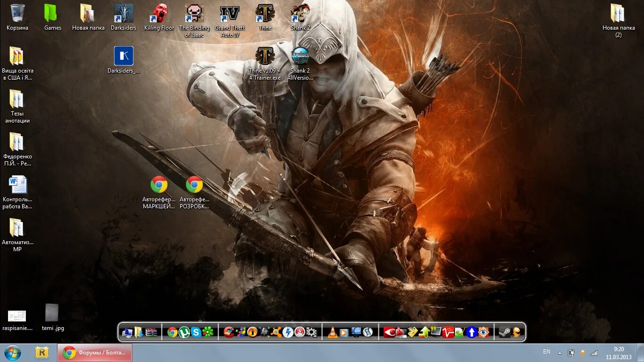This screenshot has width=644, height=362.
Task: Click the gear settings icon in dock
Action: click(x=311, y=332)
